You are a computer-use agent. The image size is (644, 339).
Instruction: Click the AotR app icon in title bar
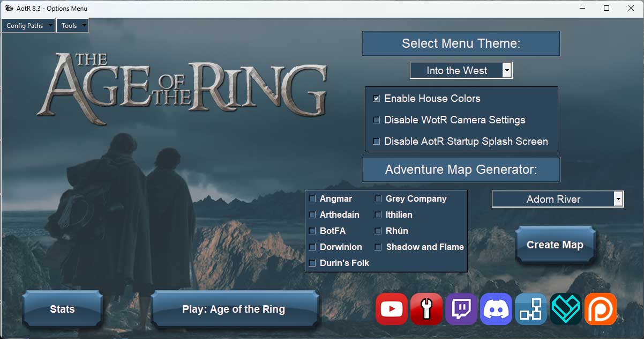[x=9, y=8]
